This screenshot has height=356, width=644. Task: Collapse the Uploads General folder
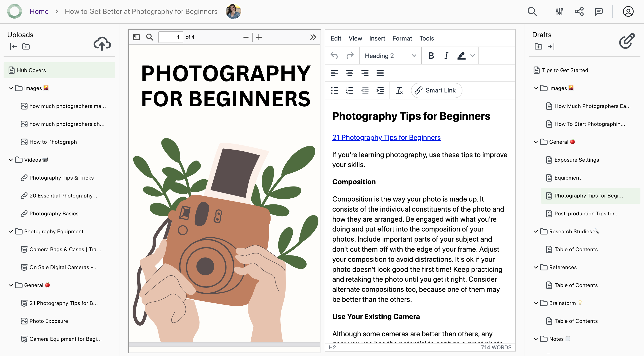(11, 285)
